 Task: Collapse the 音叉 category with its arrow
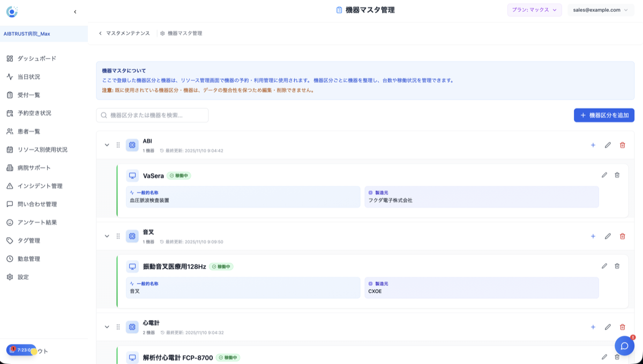[x=106, y=236]
